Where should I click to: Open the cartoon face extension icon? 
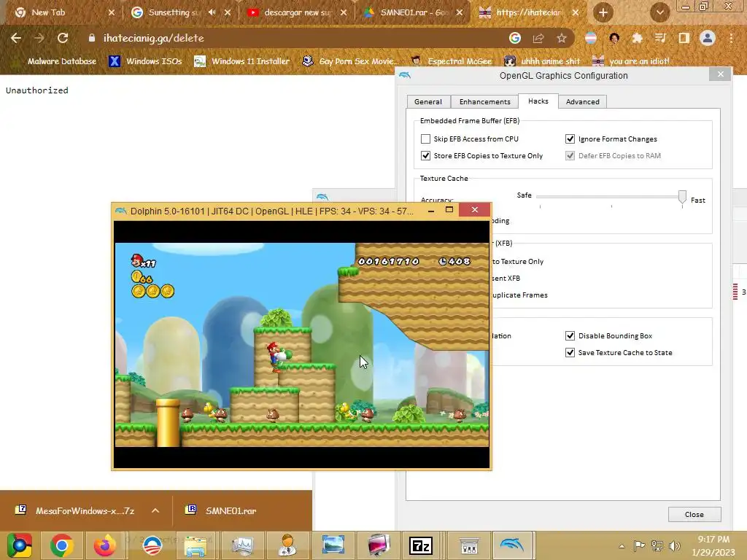pyautogui.click(x=614, y=38)
